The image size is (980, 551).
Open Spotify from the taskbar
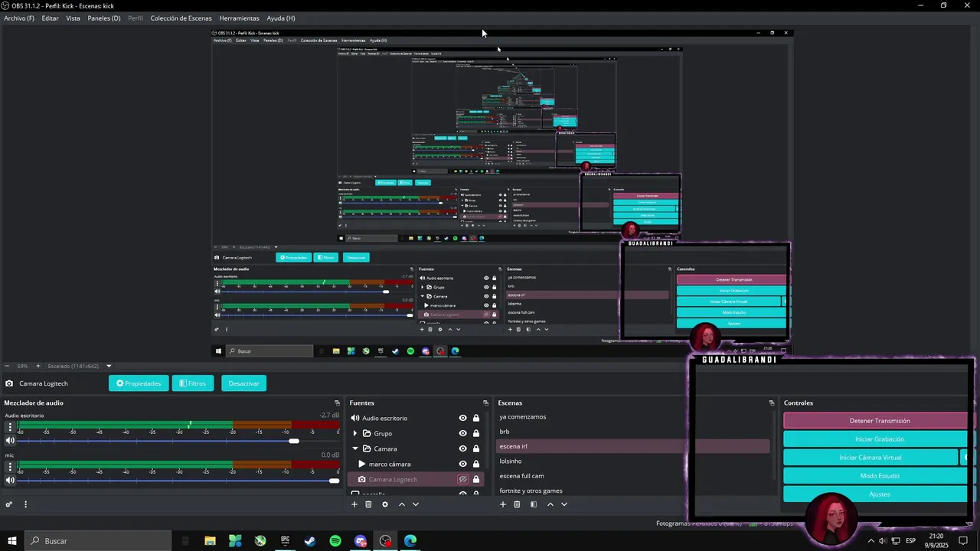click(335, 541)
